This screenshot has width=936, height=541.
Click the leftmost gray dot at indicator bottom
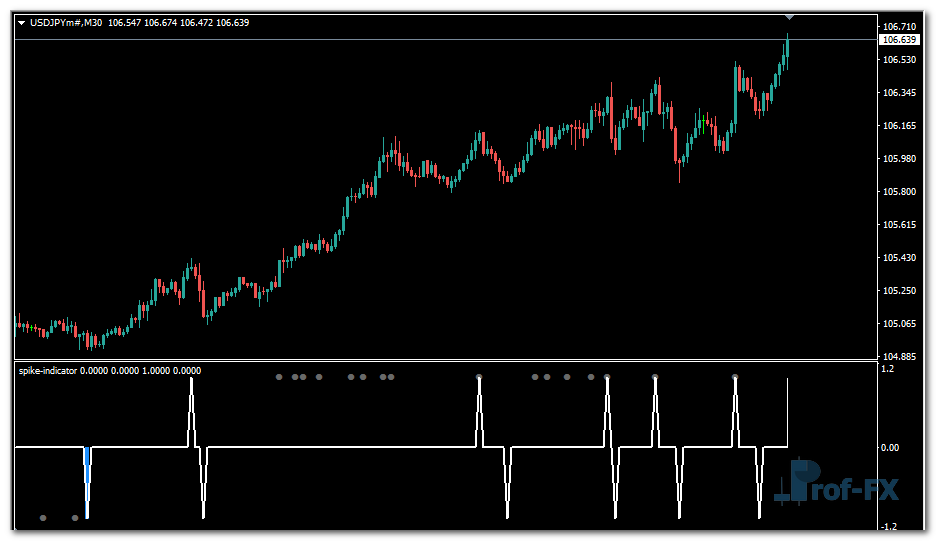(x=43, y=518)
